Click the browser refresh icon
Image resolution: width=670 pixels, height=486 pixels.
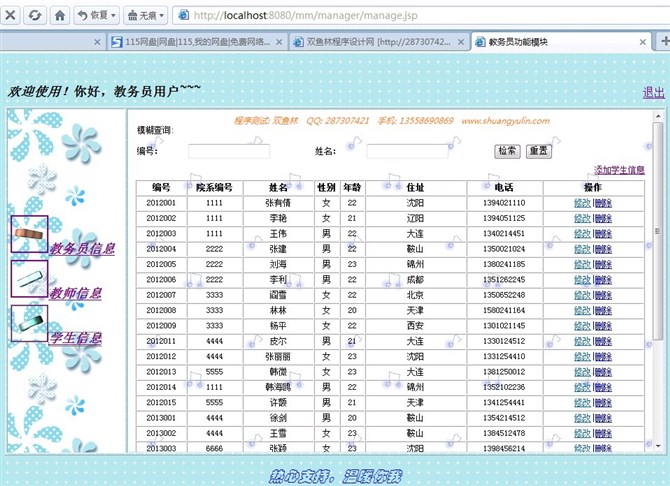(x=35, y=15)
